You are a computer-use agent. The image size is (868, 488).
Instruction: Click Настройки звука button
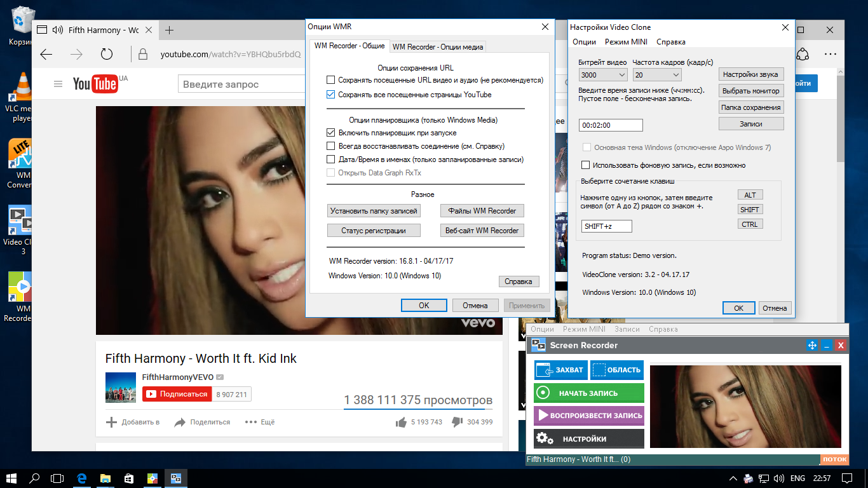(751, 74)
